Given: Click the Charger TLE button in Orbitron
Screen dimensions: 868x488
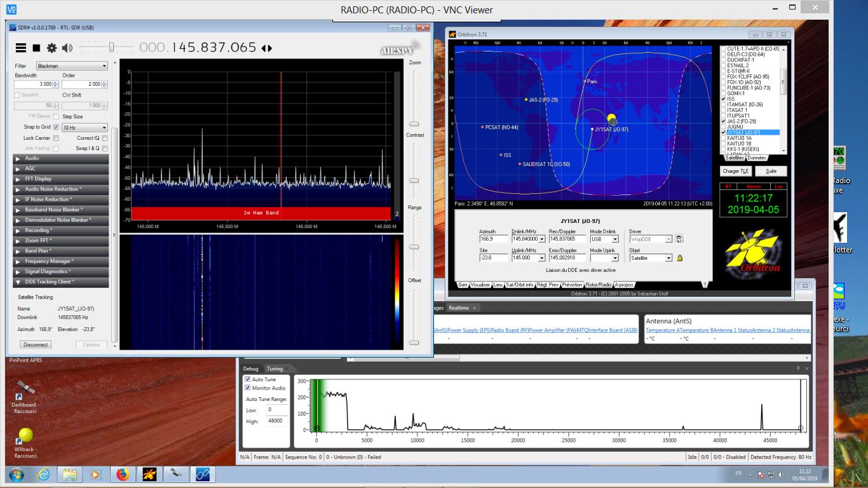Looking at the screenshot, I should pos(735,171).
